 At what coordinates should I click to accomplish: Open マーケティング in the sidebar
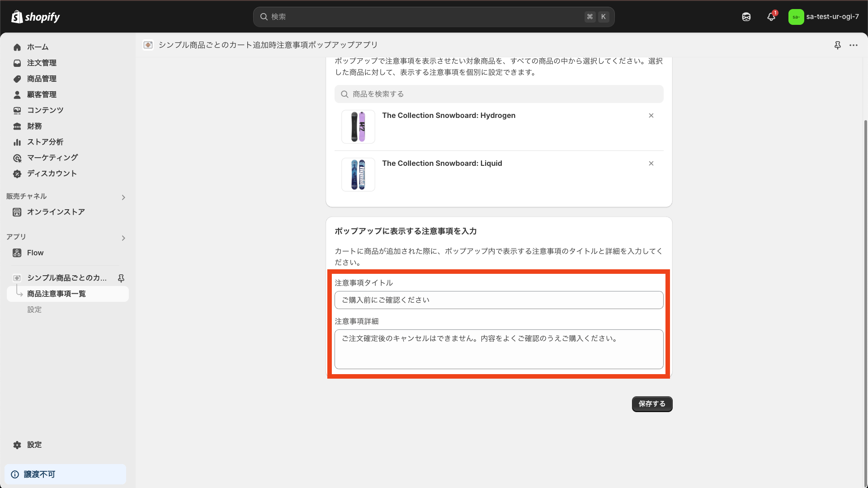(x=52, y=158)
